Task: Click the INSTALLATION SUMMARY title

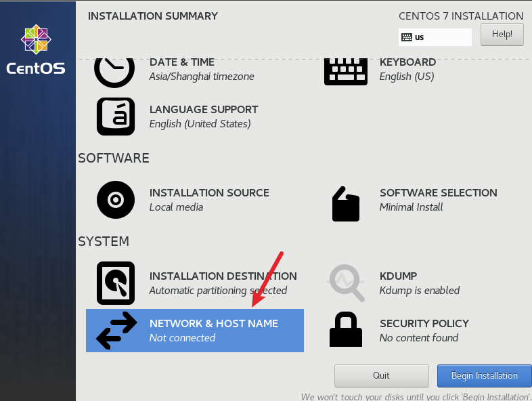Action: [153, 16]
